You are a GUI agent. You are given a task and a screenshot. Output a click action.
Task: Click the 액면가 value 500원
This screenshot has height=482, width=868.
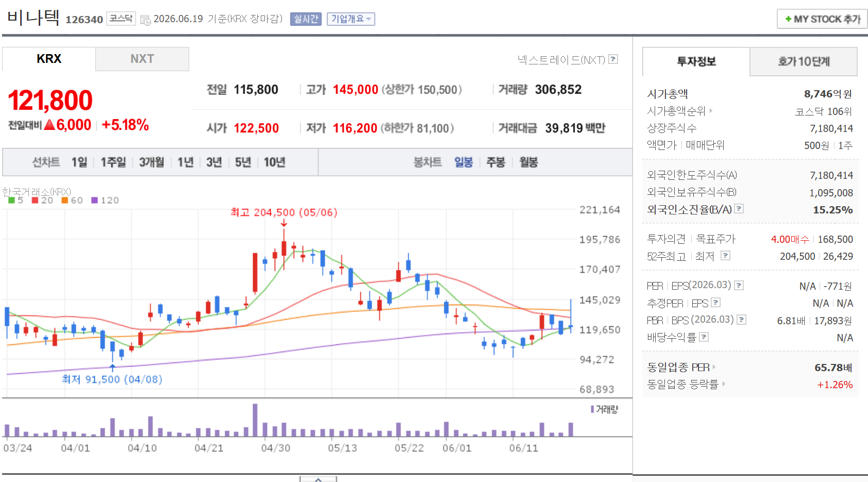(816, 145)
